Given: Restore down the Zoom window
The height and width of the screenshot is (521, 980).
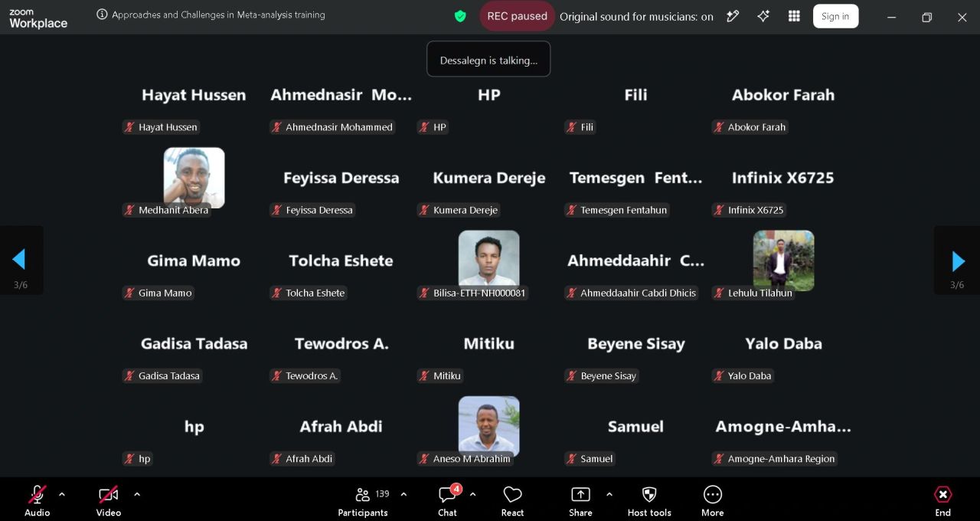Looking at the screenshot, I should tap(926, 17).
